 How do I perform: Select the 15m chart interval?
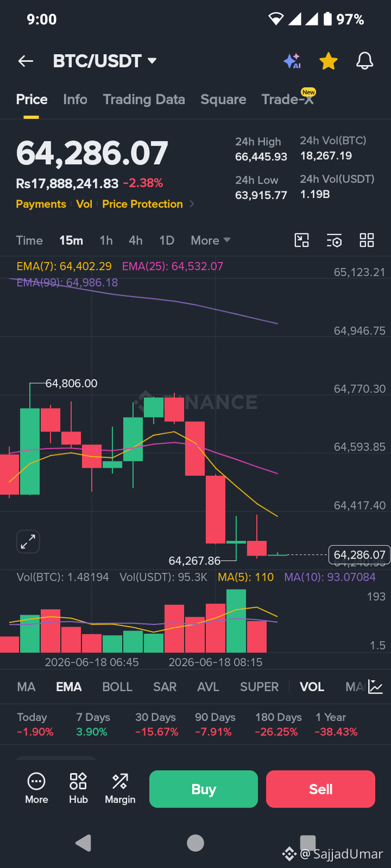click(71, 240)
